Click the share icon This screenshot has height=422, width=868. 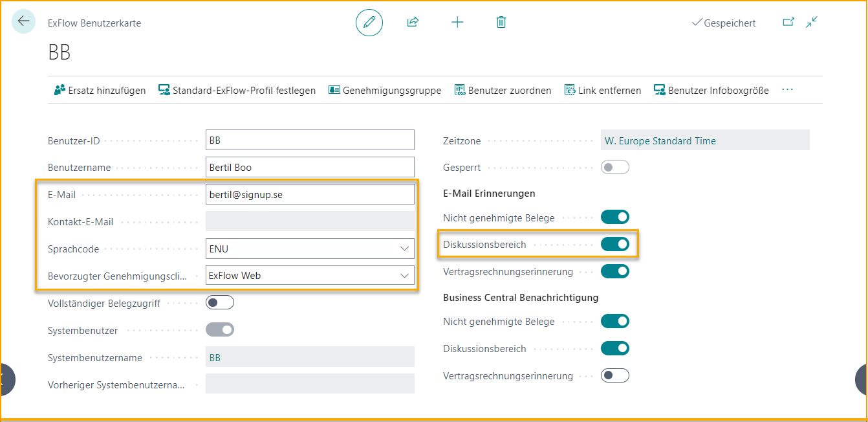click(413, 23)
